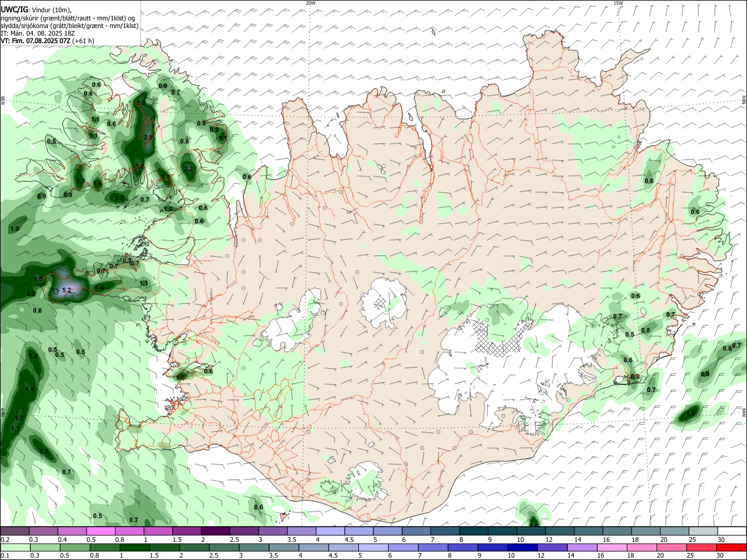Click the 15W longitude label at top
747x560 pixels.
pos(618,3)
